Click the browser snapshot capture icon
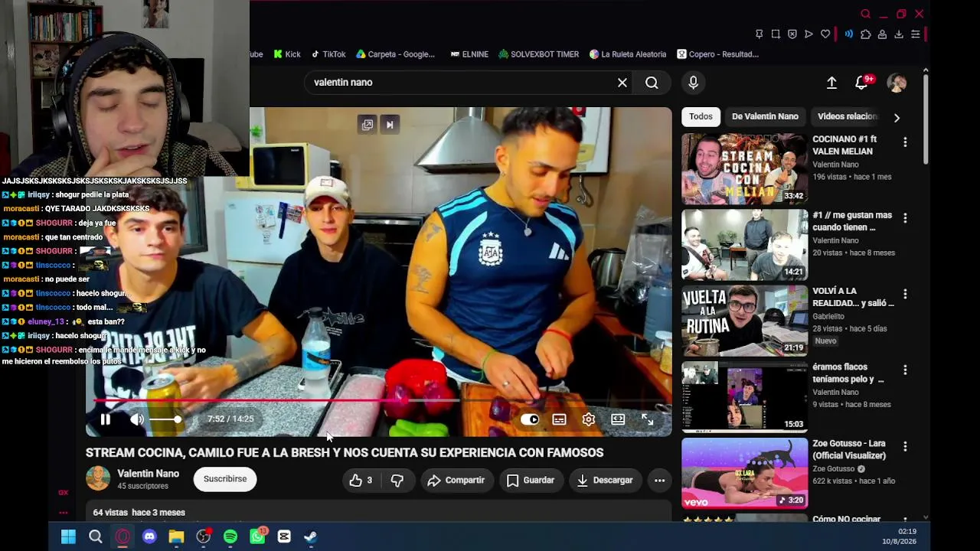The width and height of the screenshot is (980, 551). tap(776, 34)
